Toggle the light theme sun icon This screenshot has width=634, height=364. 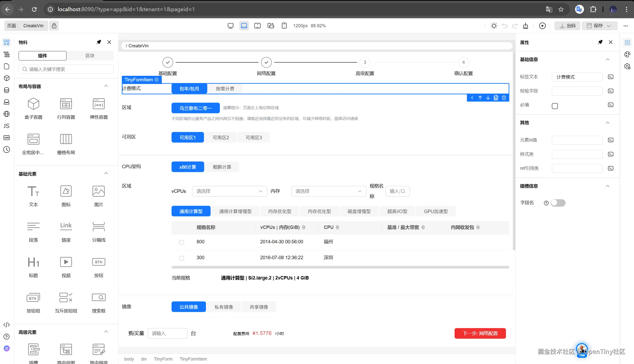[x=494, y=26]
